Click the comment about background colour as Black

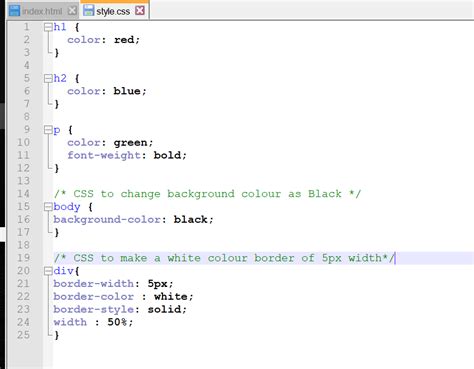click(x=207, y=194)
